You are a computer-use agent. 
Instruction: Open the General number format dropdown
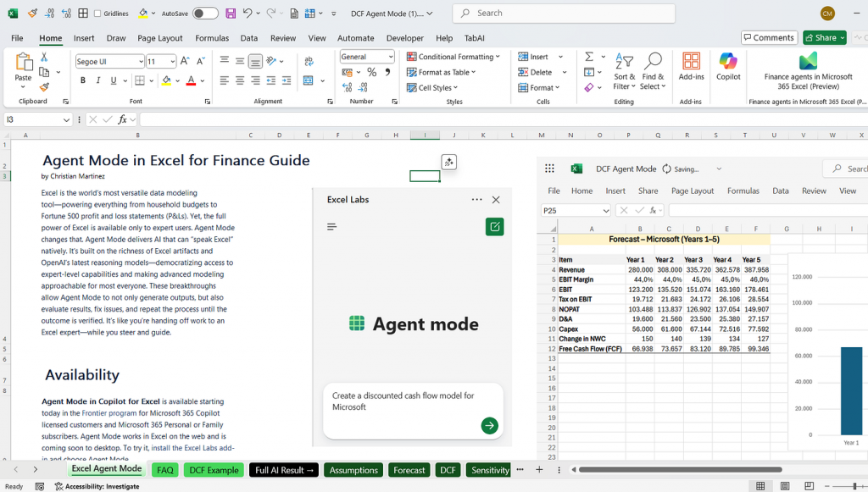(390, 57)
